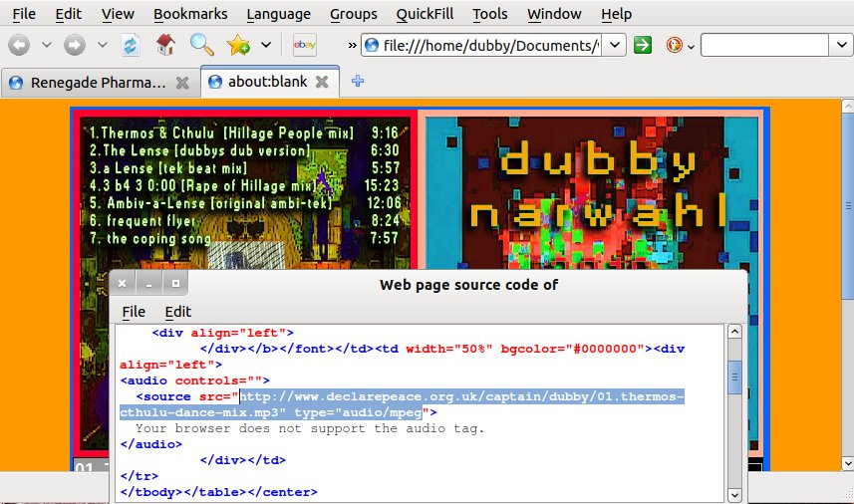
Task: Click the magnifying glass search icon
Action: pos(202,46)
